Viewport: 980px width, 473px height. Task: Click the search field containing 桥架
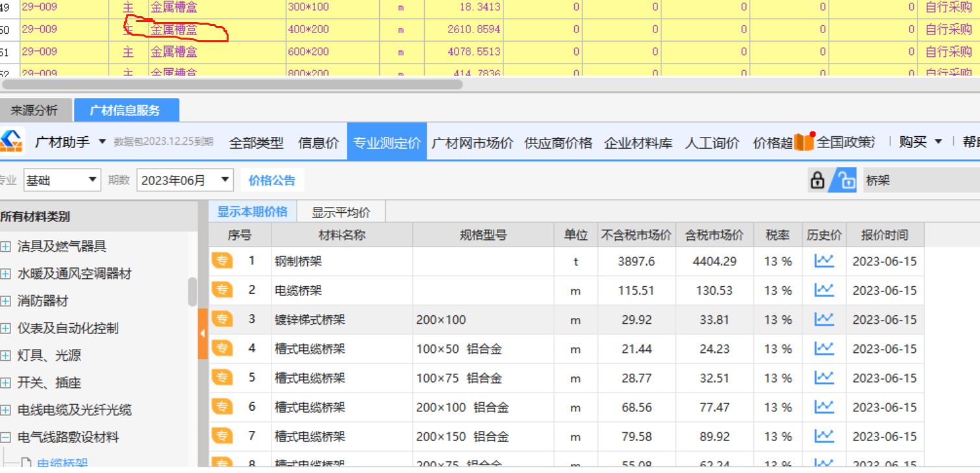point(921,180)
